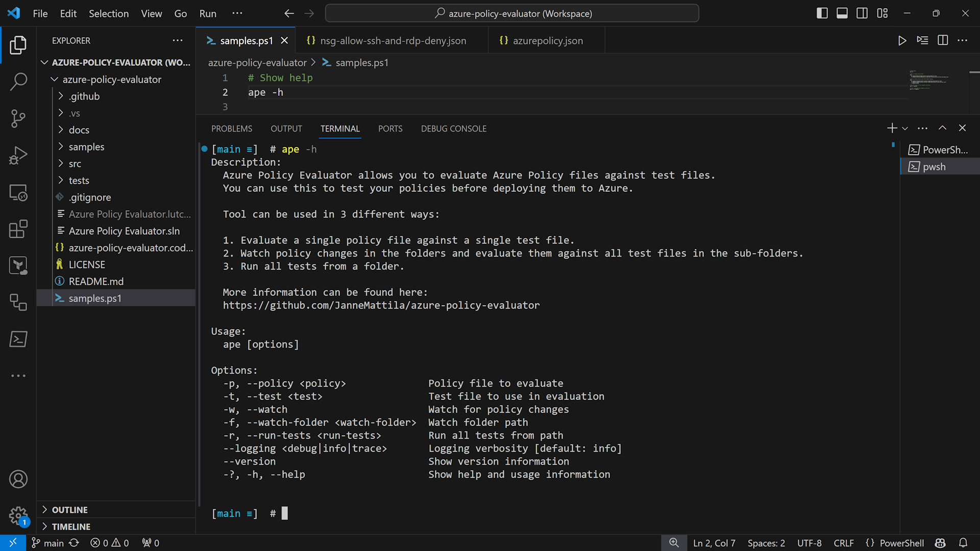
Task: Open Copilot status icon in status bar
Action: tap(940, 543)
